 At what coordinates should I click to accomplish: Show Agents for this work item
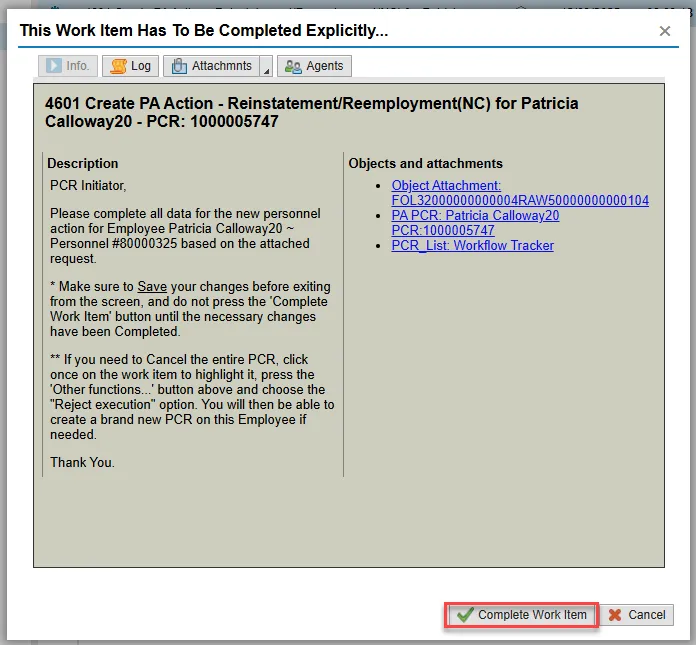(314, 66)
